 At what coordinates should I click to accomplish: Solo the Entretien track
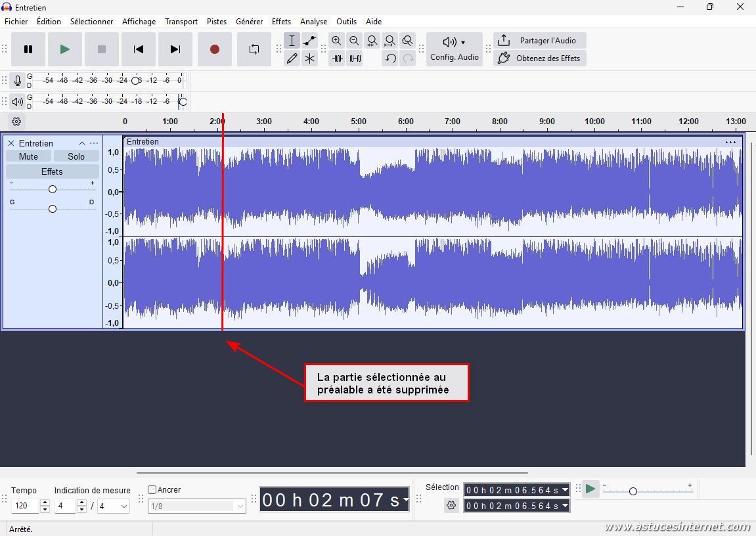coord(76,156)
